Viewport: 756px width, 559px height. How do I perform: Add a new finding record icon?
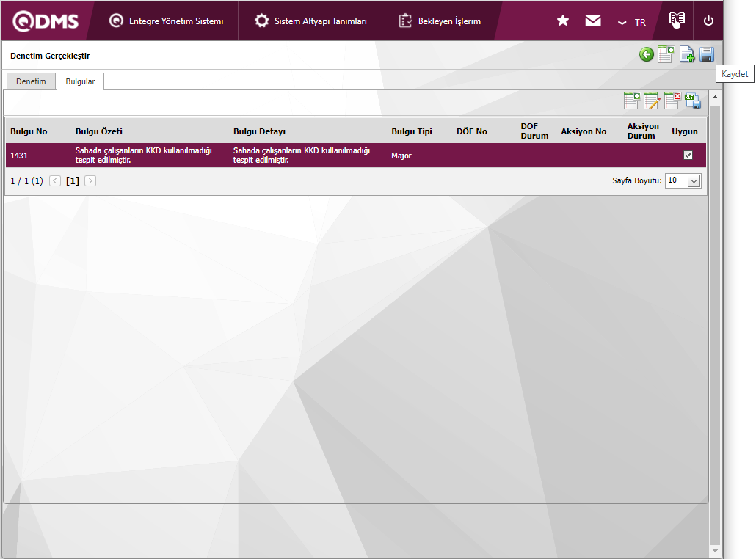(x=632, y=101)
